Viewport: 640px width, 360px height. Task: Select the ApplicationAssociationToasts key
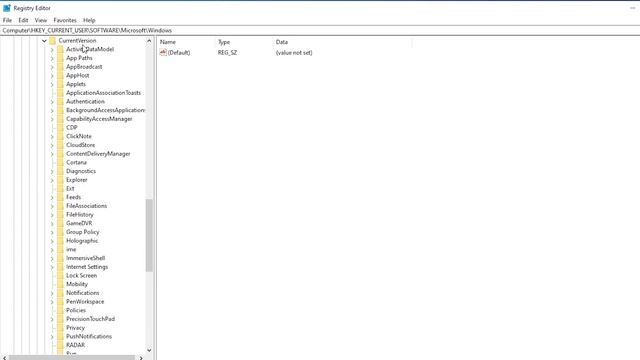pyautogui.click(x=103, y=93)
